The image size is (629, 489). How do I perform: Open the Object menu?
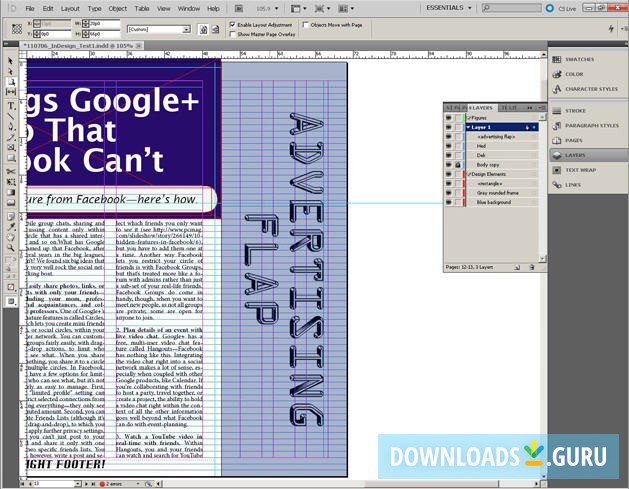point(118,8)
